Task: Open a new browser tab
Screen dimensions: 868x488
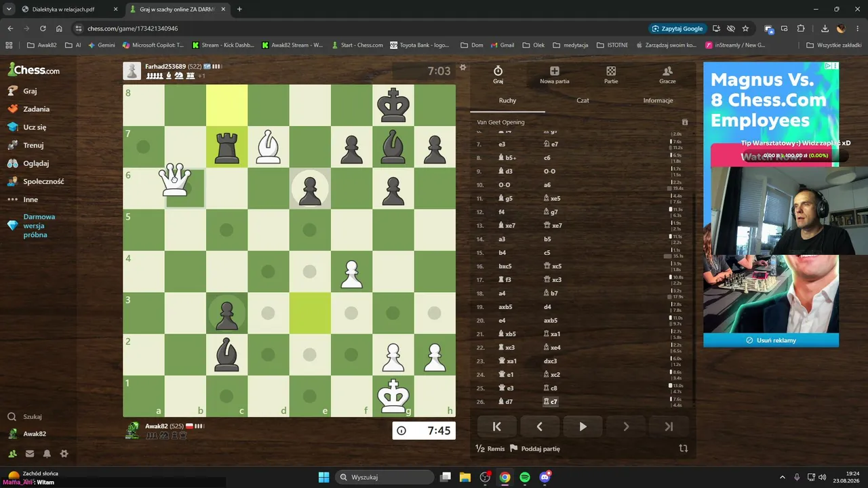Action: pyautogui.click(x=239, y=9)
